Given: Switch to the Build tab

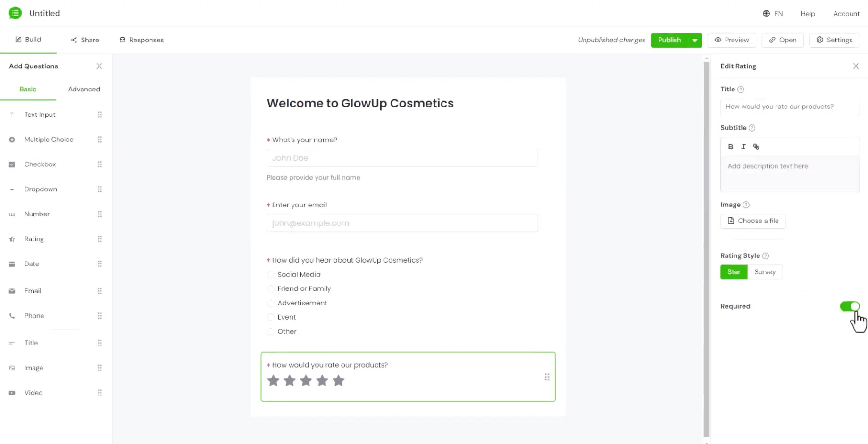Looking at the screenshot, I should coord(28,40).
